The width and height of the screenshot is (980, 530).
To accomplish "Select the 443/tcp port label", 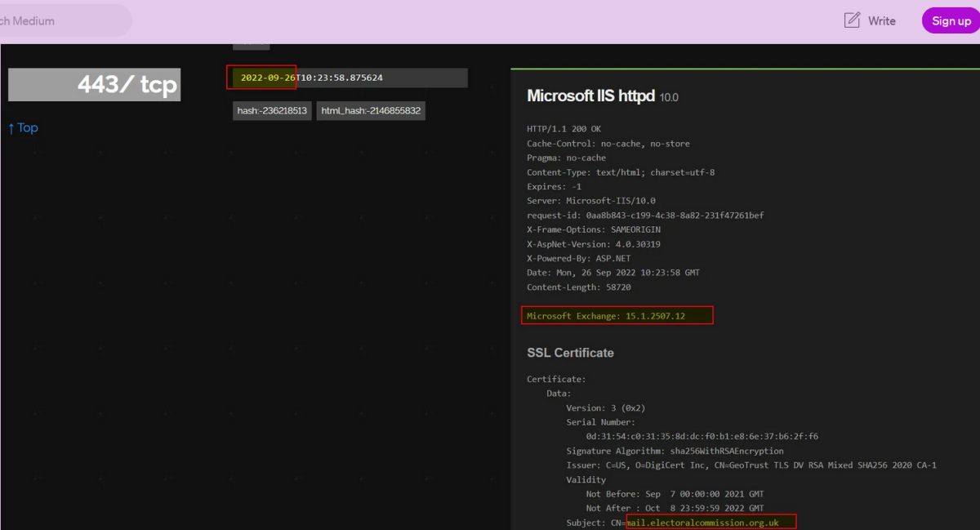I will click(95, 84).
